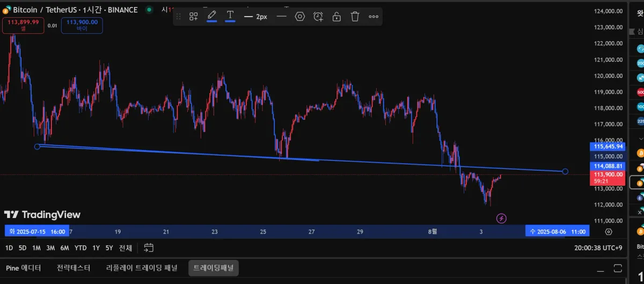Click the go-to-date calendar icon
This screenshot has width=644, height=284.
[x=149, y=248]
